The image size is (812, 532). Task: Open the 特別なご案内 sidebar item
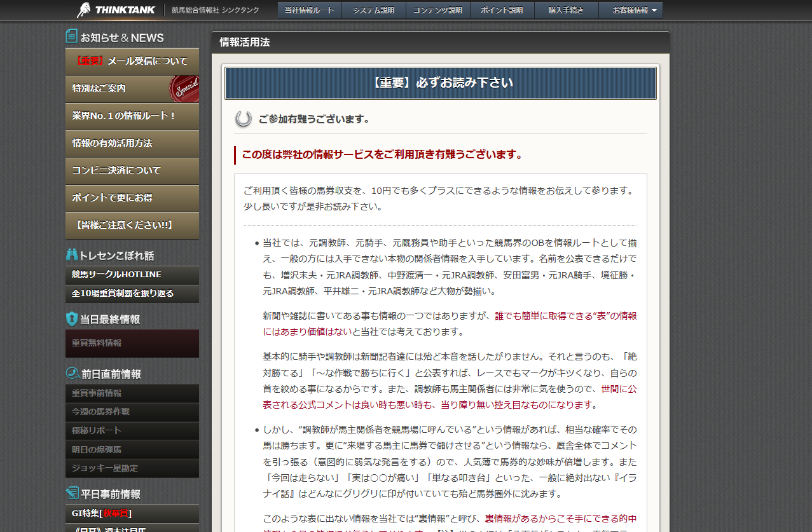pyautogui.click(x=132, y=89)
